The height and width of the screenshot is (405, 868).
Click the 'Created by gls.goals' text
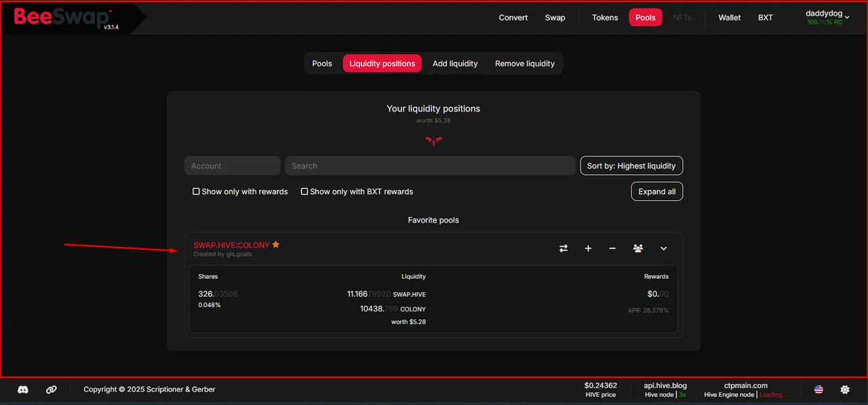(222, 254)
